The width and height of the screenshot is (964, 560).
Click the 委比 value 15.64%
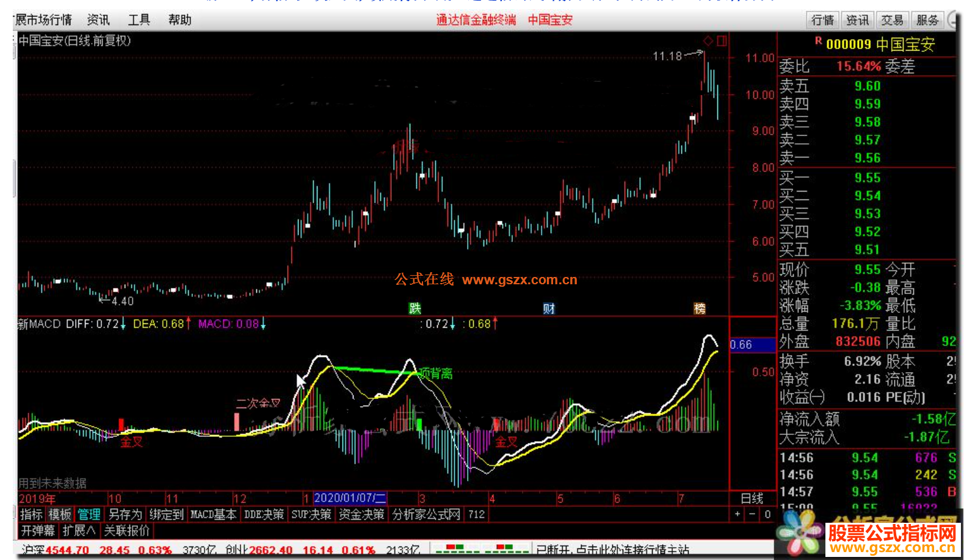point(858,66)
